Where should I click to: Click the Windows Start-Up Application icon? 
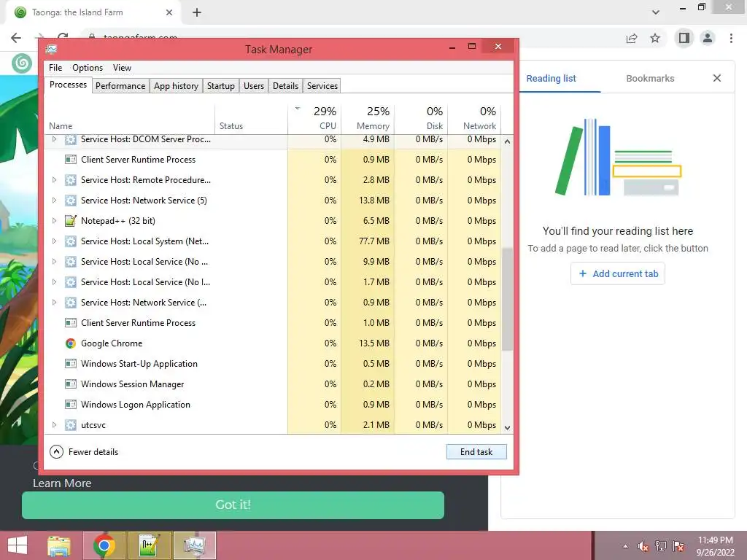coord(71,364)
